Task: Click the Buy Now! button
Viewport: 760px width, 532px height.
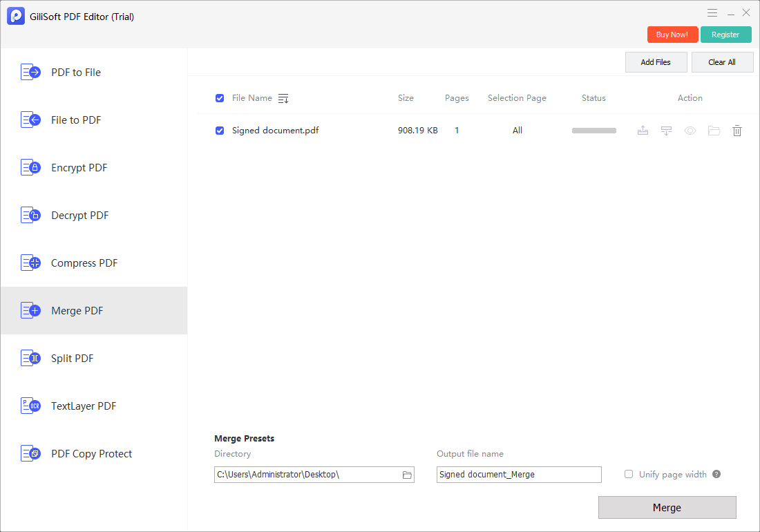Action: click(672, 35)
